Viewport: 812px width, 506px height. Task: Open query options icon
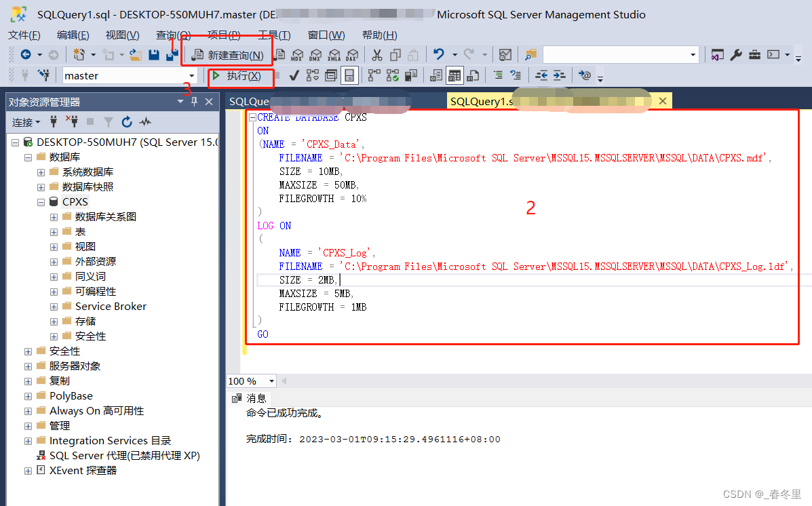(x=331, y=75)
